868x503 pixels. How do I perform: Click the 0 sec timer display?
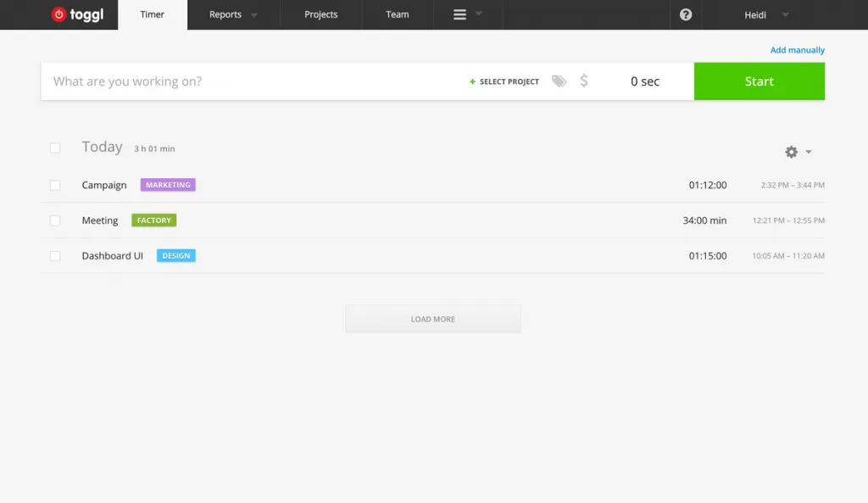(645, 81)
